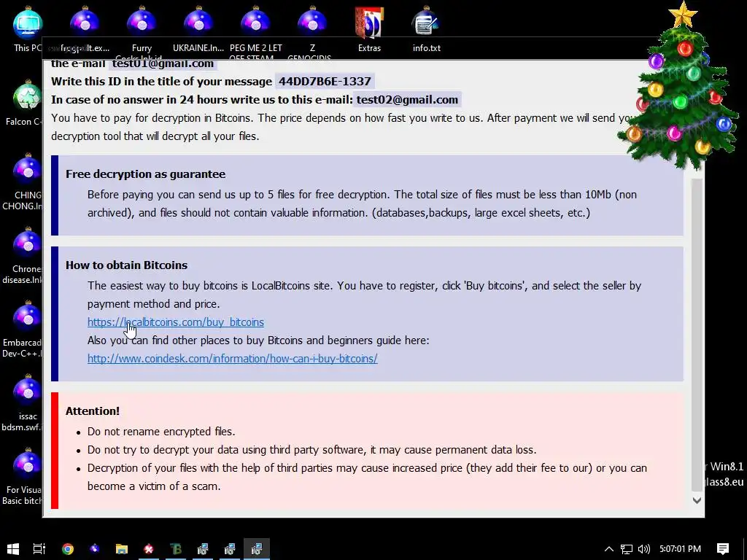Click the purple ornament taskbar icon
The image size is (747, 560).
(x=95, y=549)
